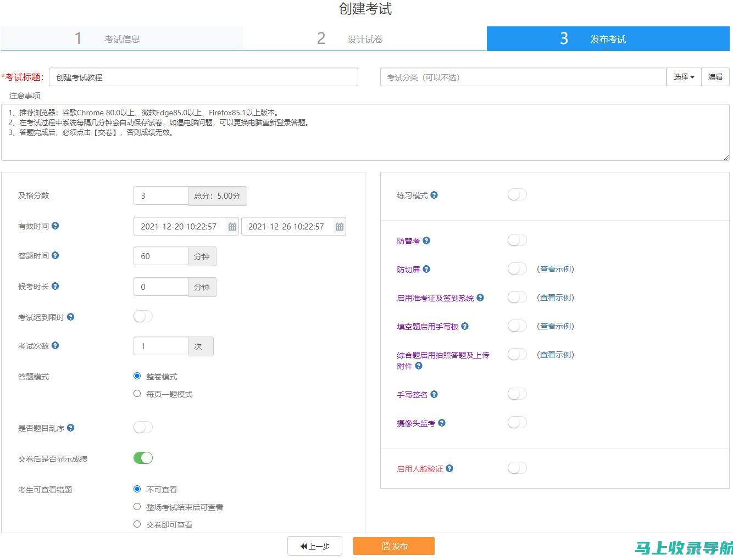Click help icon next to 填空题启用手写板
The width and height of the screenshot is (733, 560).
coord(465,326)
